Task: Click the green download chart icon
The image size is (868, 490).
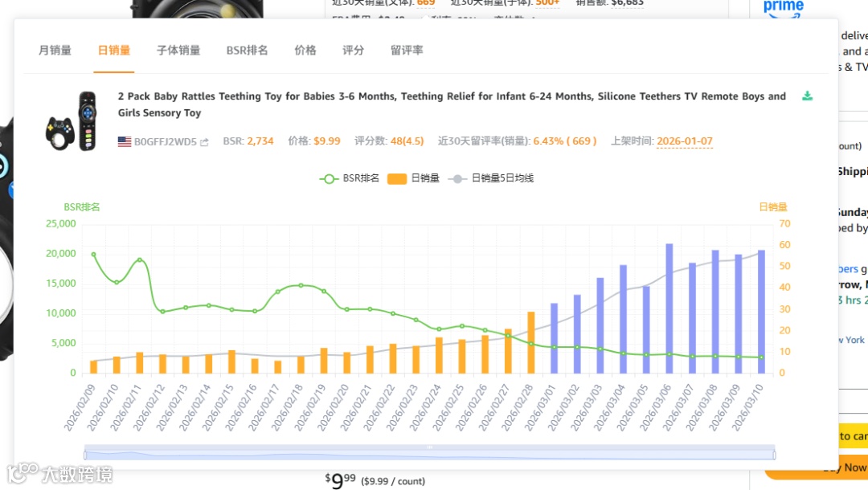Action: (x=808, y=96)
